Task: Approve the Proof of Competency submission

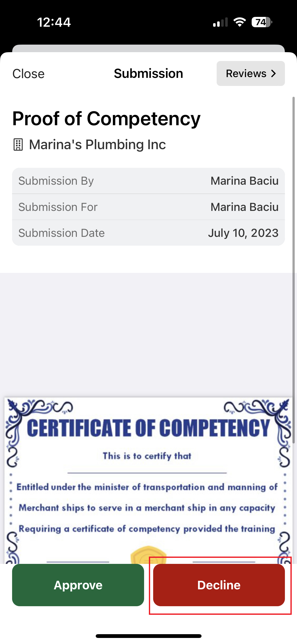Action: [78, 585]
